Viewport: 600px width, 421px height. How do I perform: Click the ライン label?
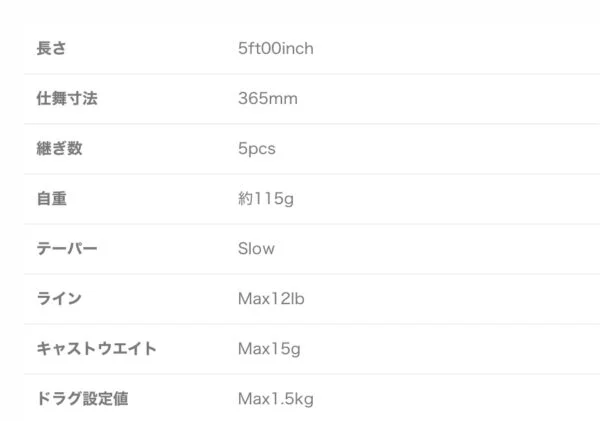pyautogui.click(x=59, y=299)
